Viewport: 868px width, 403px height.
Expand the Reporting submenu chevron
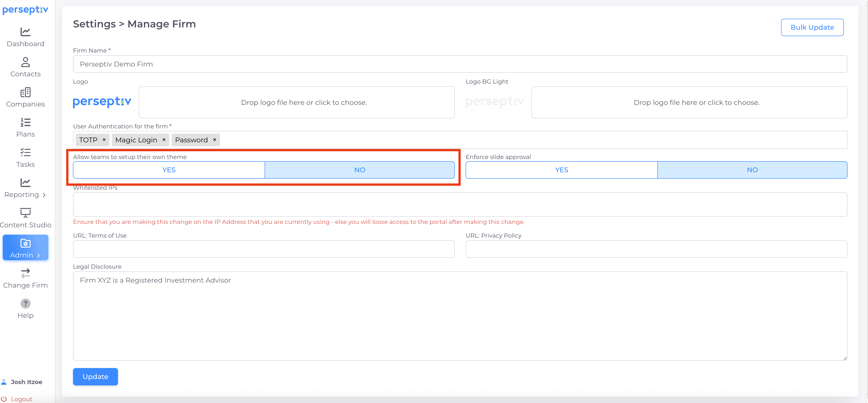tap(44, 195)
